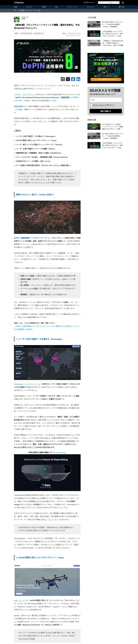Open the スタートアップ nav tab

click(x=90, y=7)
